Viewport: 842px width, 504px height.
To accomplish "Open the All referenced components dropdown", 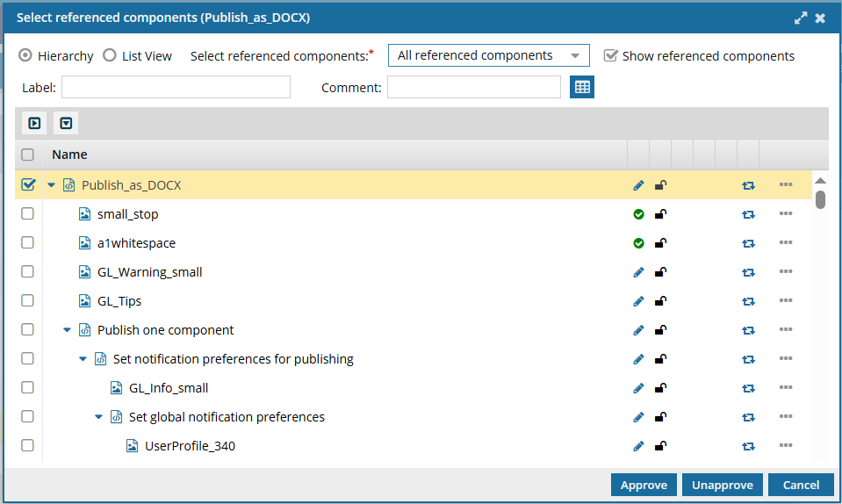I will pos(488,55).
